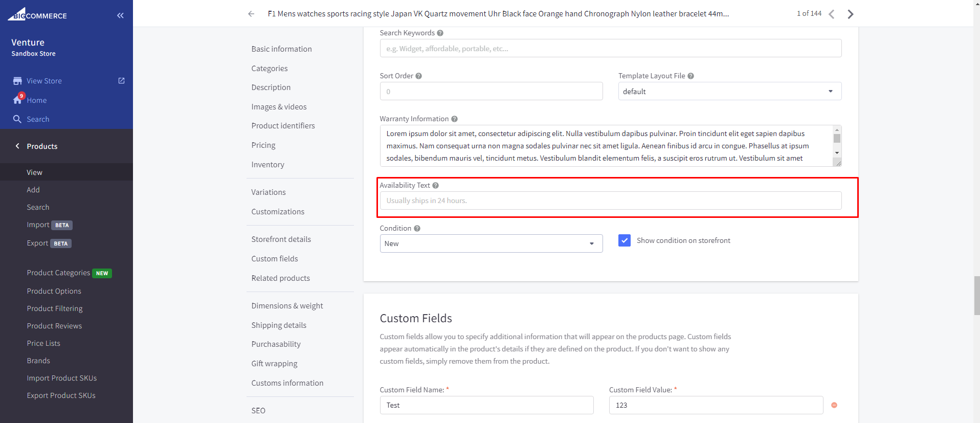Screen dimensions: 980x423
Task: Select Add under Products menu
Action: point(33,190)
